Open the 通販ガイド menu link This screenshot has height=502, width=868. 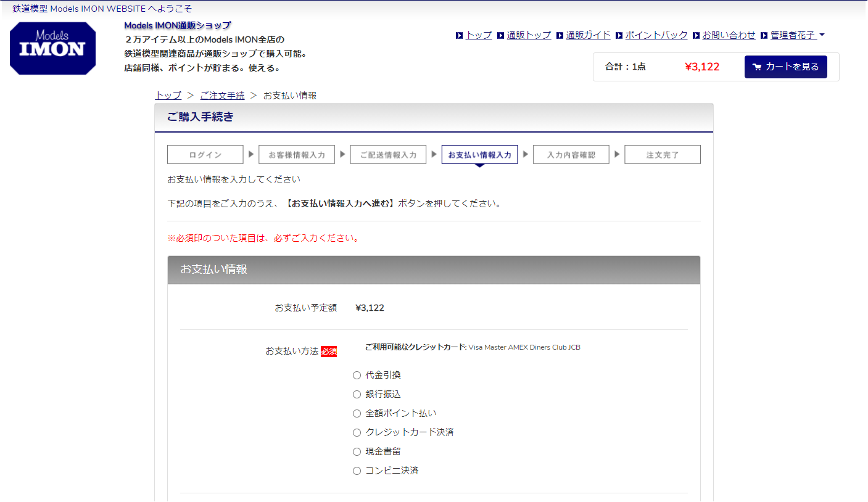click(x=588, y=35)
